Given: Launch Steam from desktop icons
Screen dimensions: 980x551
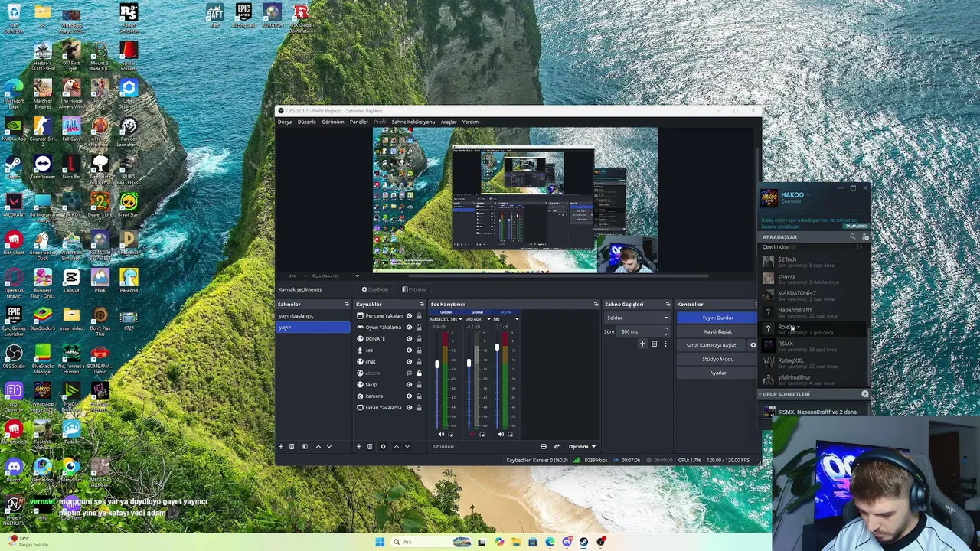Looking at the screenshot, I should (x=14, y=167).
